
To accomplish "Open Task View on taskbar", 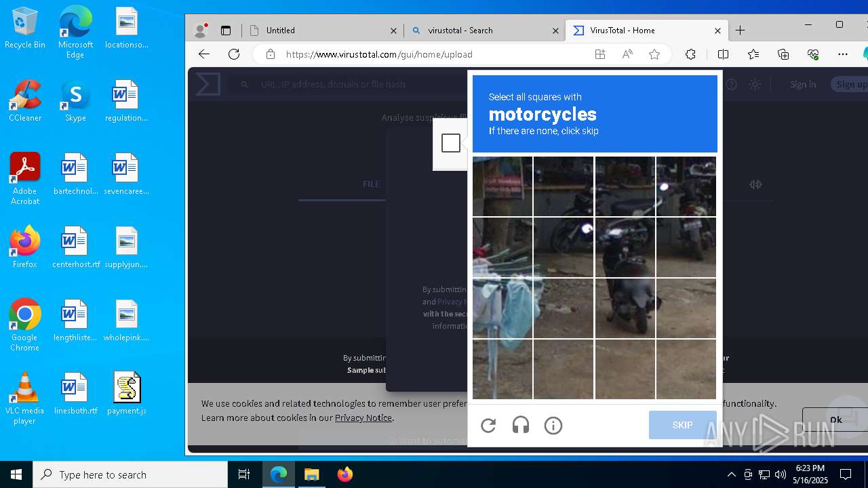I will pos(244,474).
